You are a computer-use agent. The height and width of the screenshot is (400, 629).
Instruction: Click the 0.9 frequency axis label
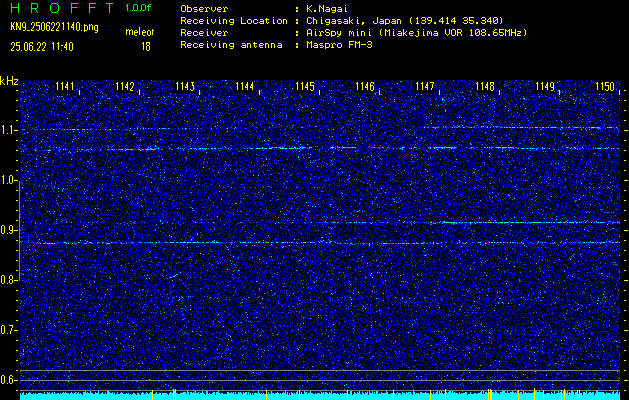[x=8, y=230]
